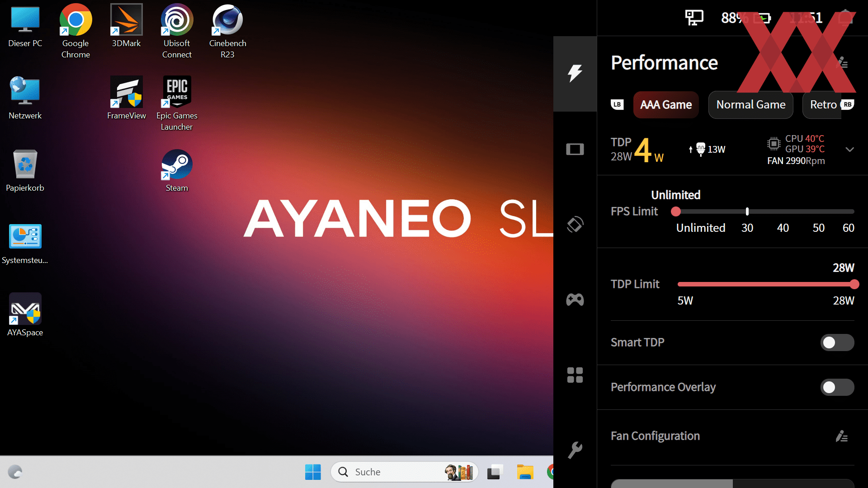The height and width of the screenshot is (488, 868).
Task: Expand the TDP details chevron
Action: click(x=850, y=150)
